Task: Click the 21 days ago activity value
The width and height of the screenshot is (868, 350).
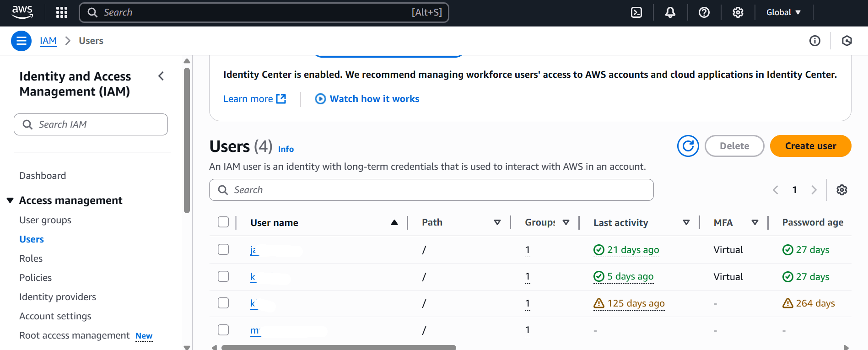Action: click(633, 250)
